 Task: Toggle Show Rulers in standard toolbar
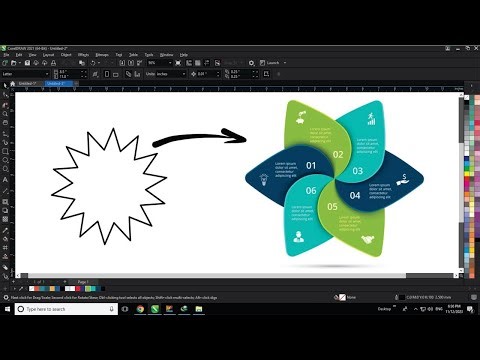tap(189, 63)
